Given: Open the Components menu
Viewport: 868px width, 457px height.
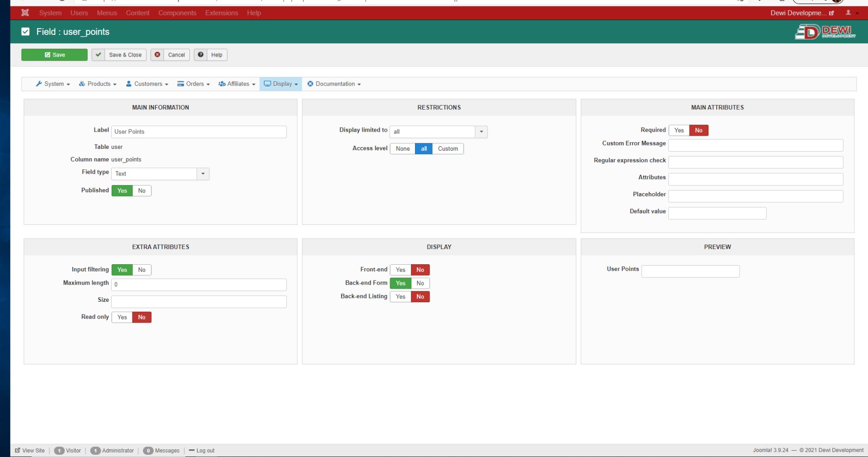Looking at the screenshot, I should coord(177,13).
